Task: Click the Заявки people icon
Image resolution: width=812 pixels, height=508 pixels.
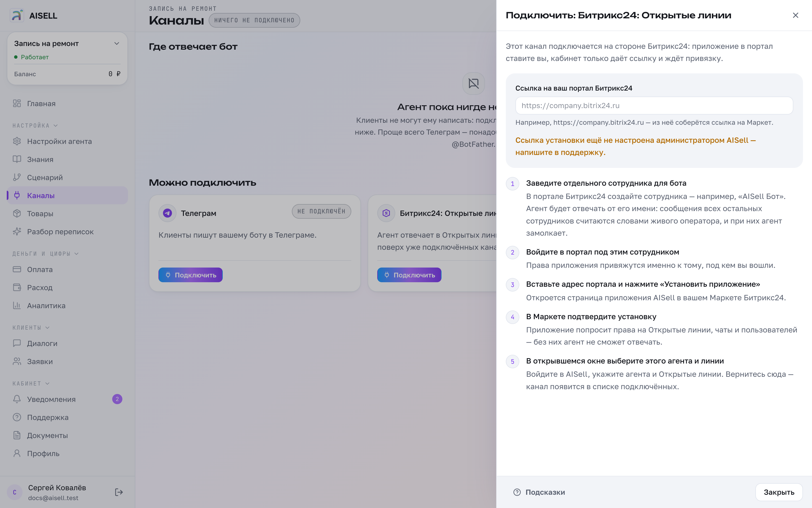Action: 17,362
